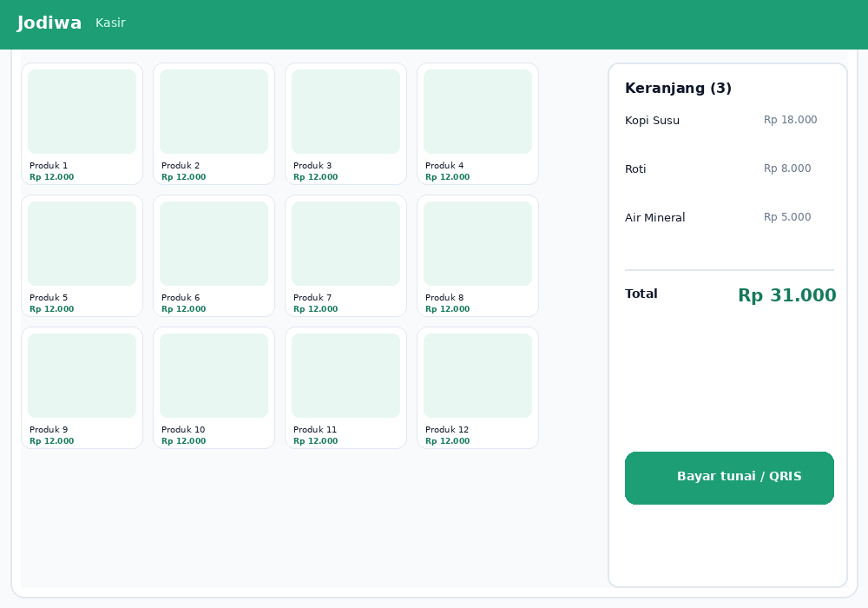Select Roti item in the cart
Screen dimensions: 868x608
635,169
